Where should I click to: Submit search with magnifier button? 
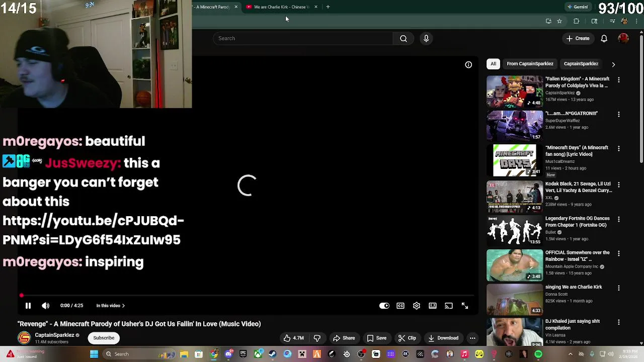[x=404, y=38]
